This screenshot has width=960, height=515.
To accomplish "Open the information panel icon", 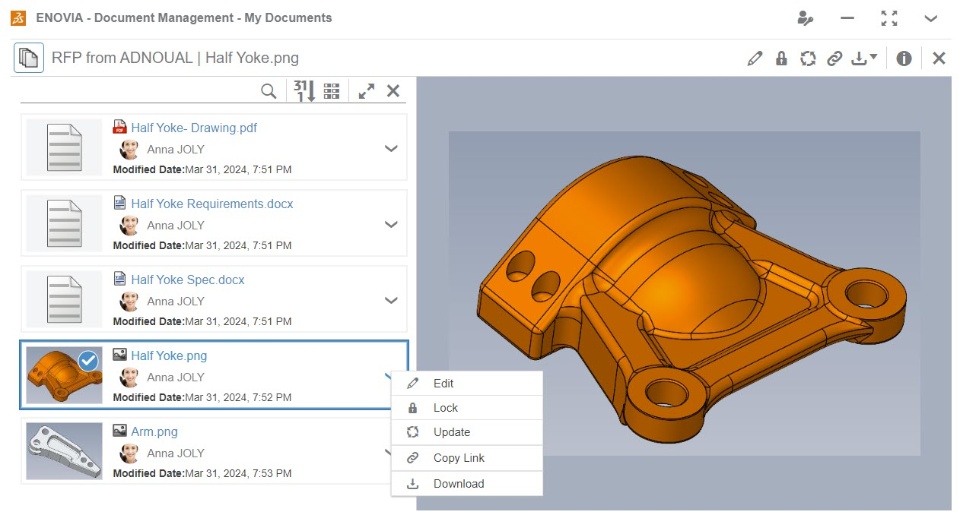I will click(904, 58).
